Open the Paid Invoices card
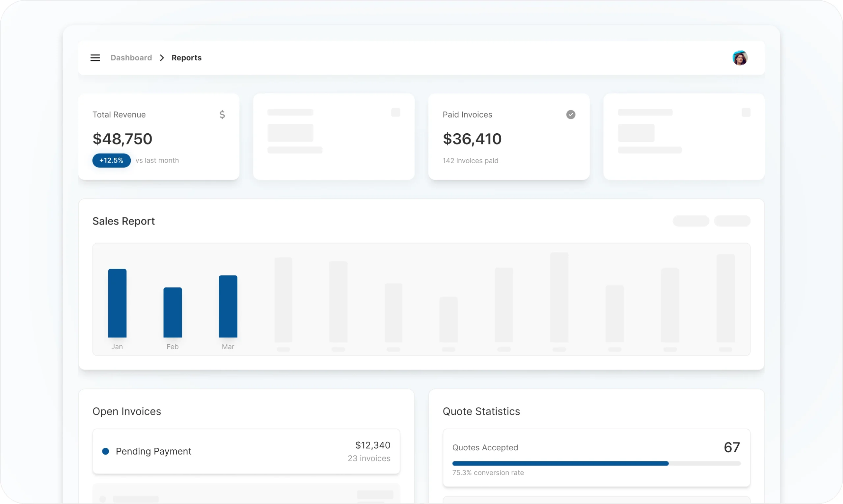 click(x=508, y=137)
